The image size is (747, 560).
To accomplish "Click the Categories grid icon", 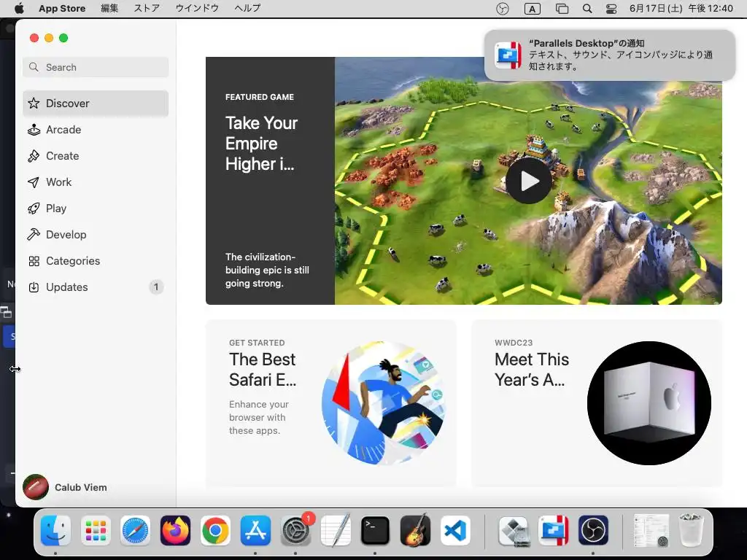I will point(34,261).
